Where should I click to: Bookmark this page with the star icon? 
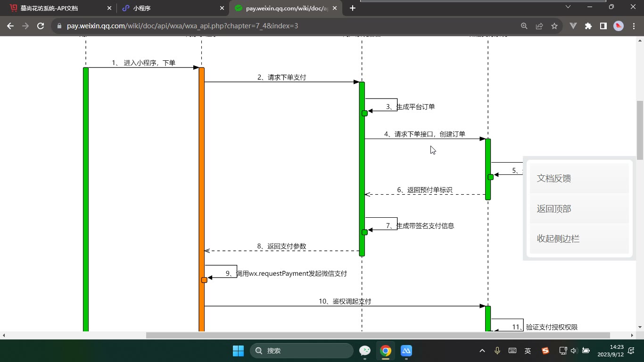click(554, 26)
